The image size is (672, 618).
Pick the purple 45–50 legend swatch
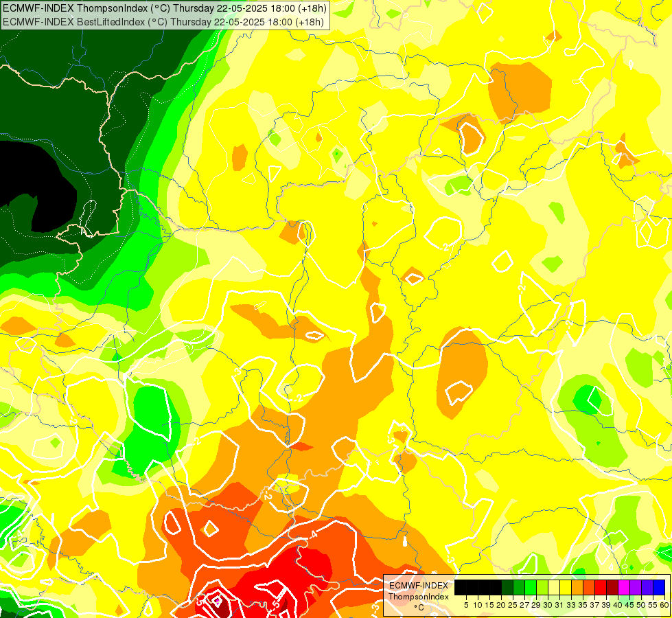click(636, 588)
